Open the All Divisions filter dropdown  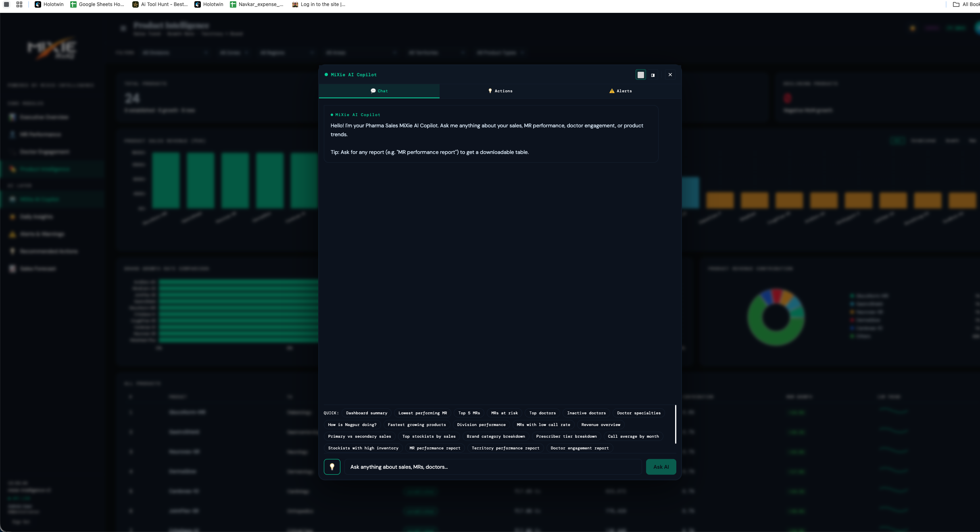click(x=175, y=53)
